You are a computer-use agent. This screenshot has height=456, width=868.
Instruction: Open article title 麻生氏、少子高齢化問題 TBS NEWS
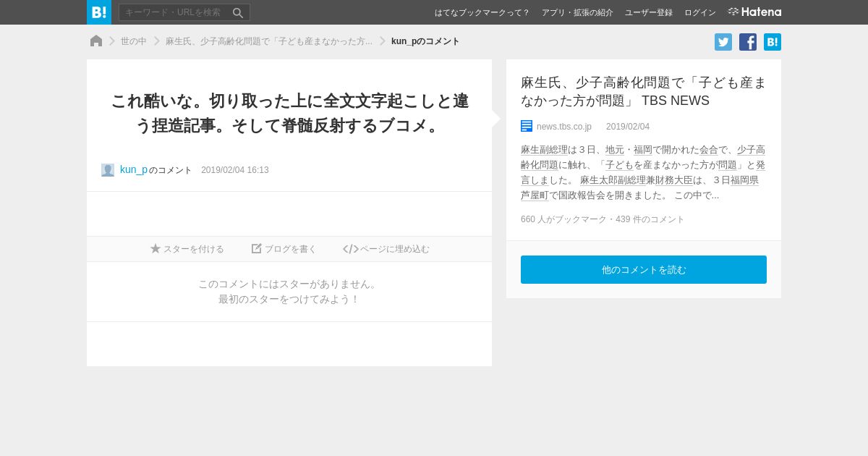(x=644, y=91)
